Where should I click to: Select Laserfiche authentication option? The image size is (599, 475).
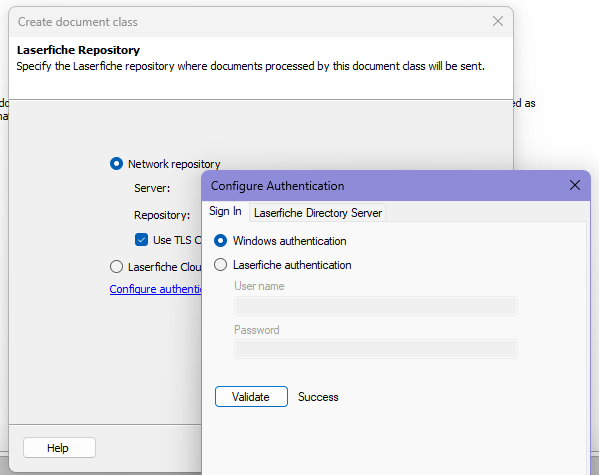pos(220,265)
